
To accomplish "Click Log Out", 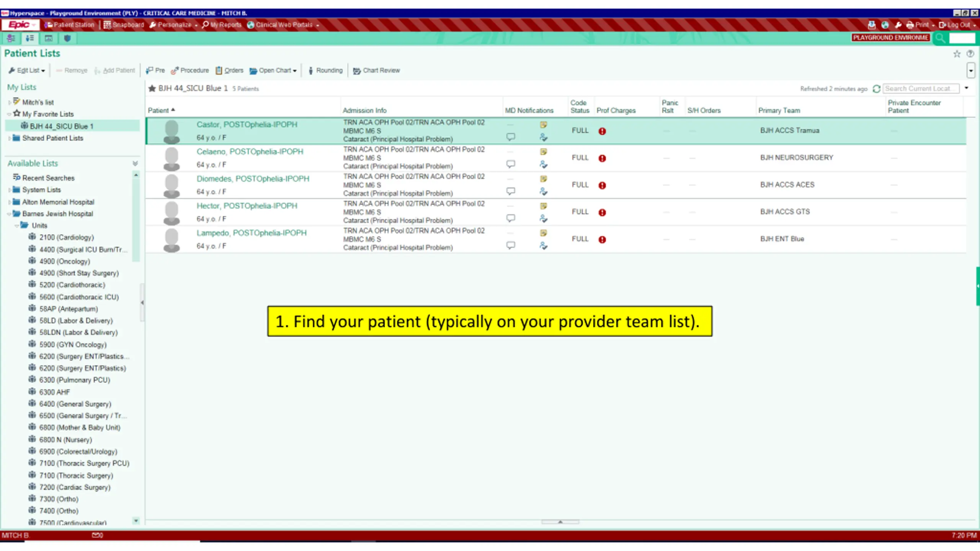I will [x=957, y=25].
